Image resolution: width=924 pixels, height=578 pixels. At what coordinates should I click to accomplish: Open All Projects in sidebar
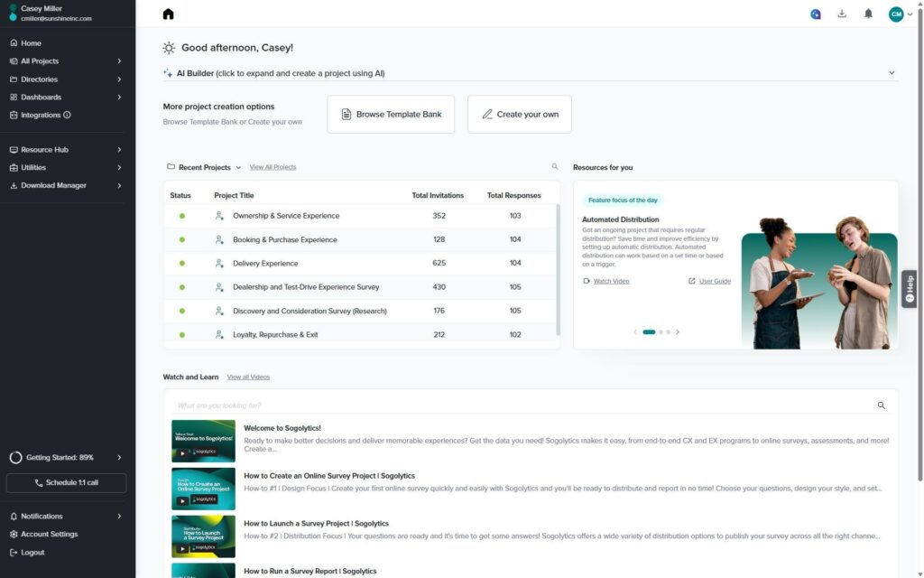tap(40, 61)
